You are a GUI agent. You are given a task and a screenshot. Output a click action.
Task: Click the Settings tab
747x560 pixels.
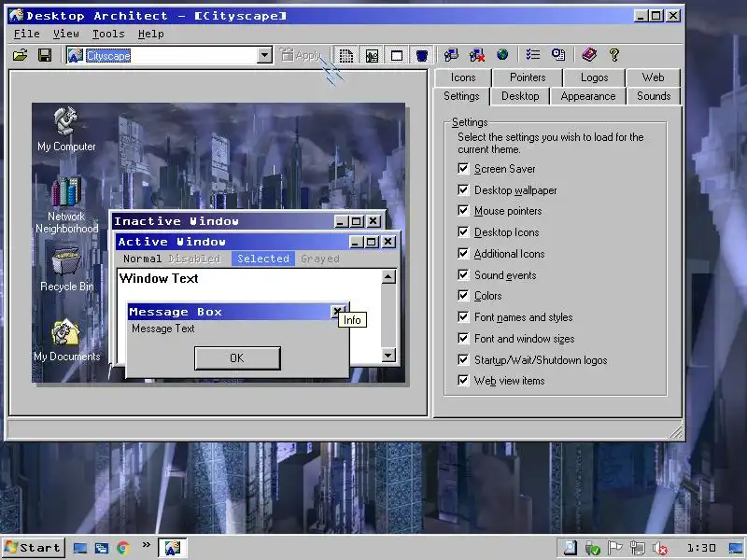point(461,96)
